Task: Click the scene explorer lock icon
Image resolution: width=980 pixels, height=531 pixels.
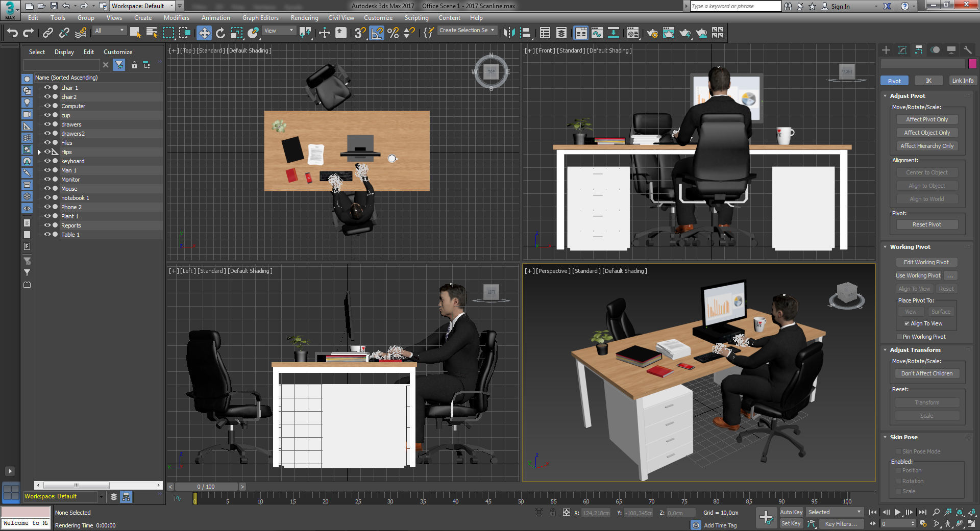Action: pos(134,65)
